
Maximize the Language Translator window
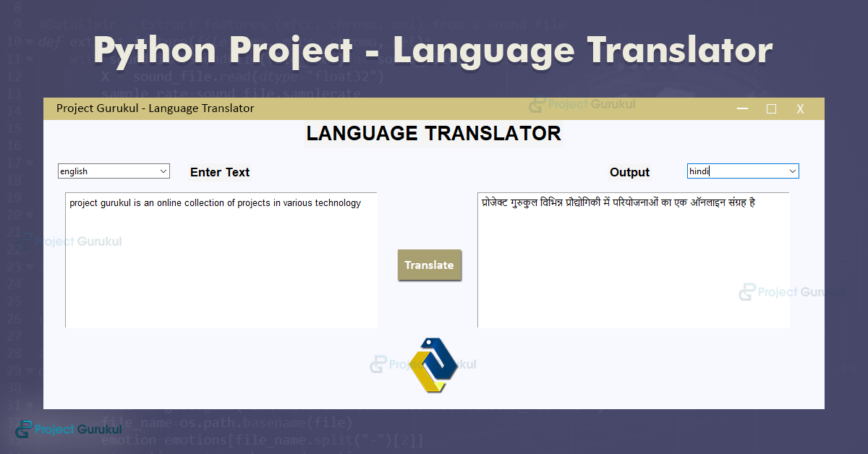771,108
